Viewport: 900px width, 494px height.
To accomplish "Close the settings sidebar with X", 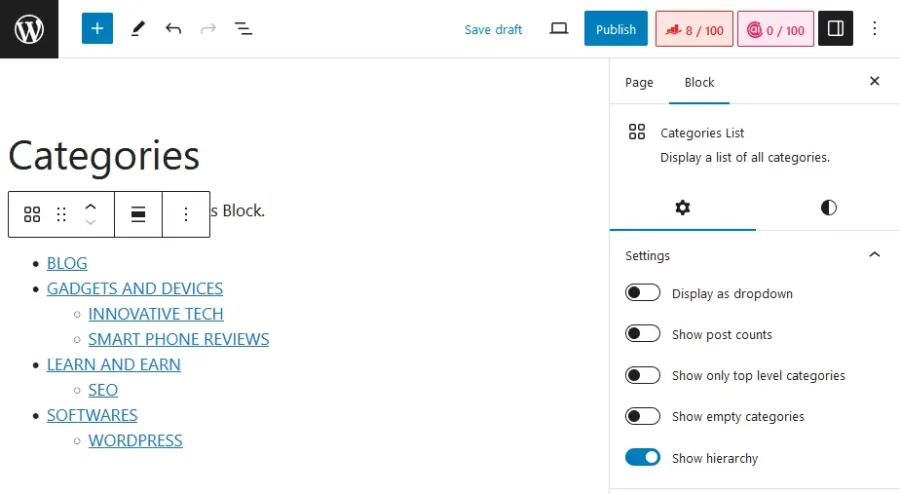I will click(x=874, y=81).
